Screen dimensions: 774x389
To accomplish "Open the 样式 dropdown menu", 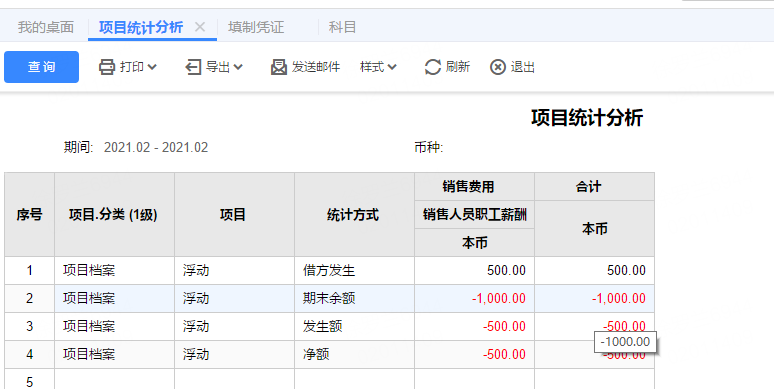I will (378, 67).
